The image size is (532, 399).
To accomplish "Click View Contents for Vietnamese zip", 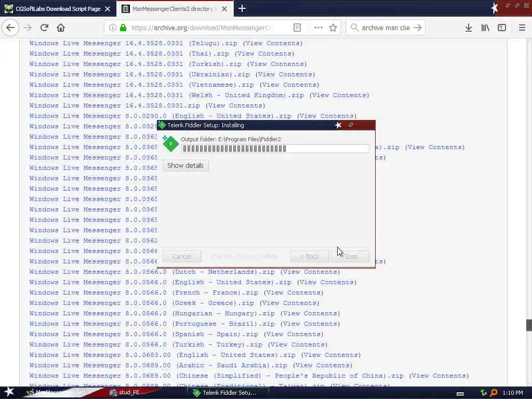I will point(289,85).
